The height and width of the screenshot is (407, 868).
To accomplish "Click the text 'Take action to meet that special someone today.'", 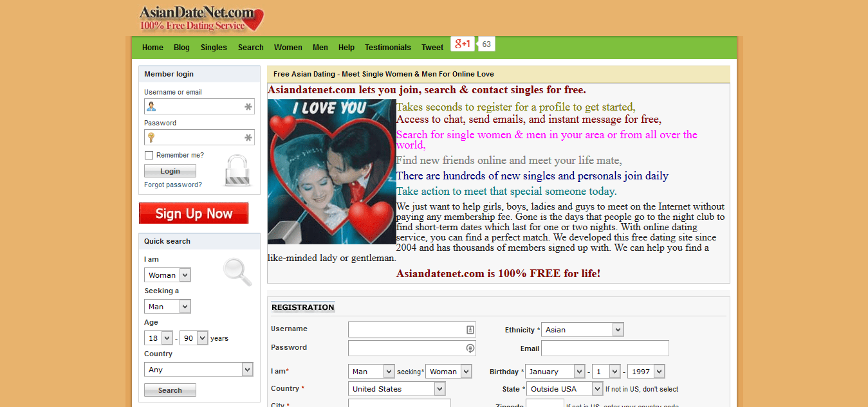I will 506,192.
